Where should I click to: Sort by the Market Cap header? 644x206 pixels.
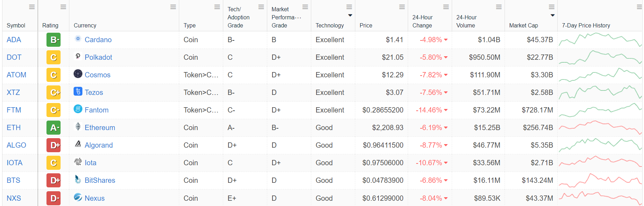coord(523,25)
